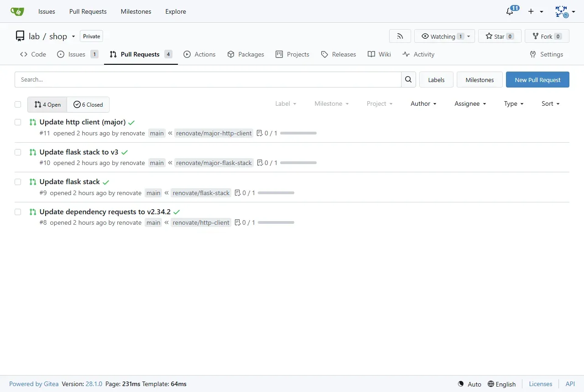Show the 6 Closed pull requests
The height and width of the screenshot is (392, 584).
pos(88,104)
